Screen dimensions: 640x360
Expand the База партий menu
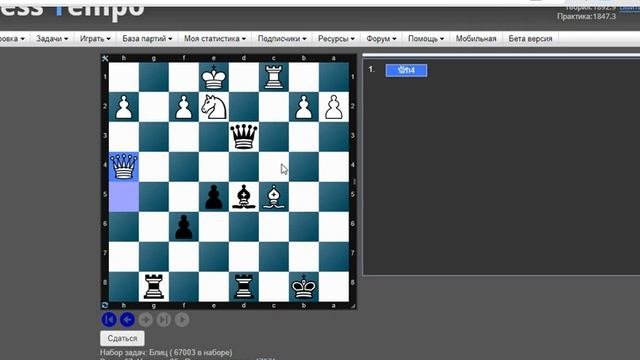pos(147,39)
